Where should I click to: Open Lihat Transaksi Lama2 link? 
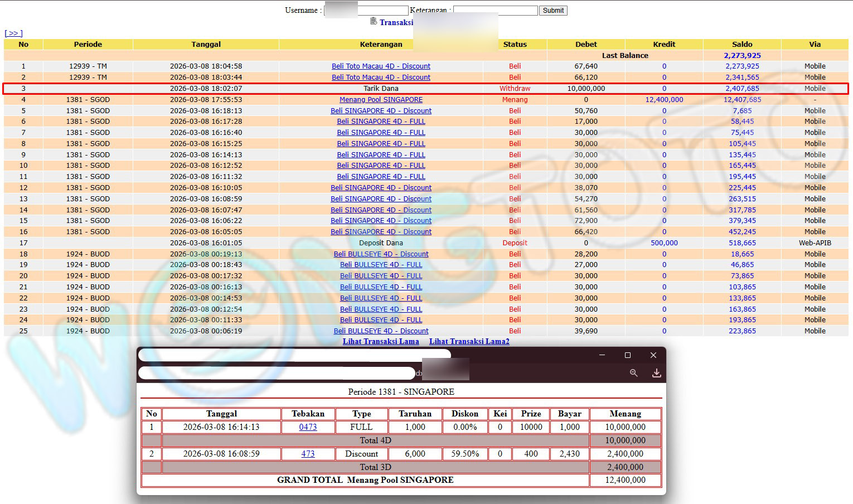click(x=469, y=341)
